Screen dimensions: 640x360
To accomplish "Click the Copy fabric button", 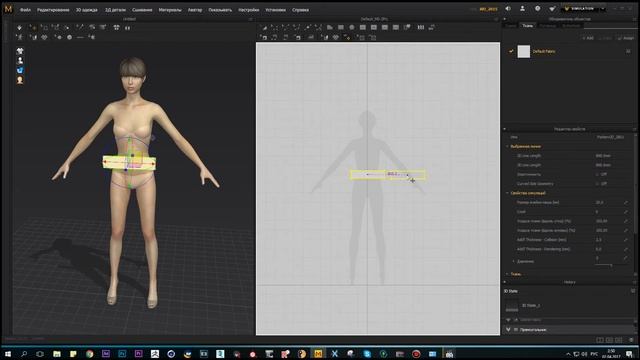I will (x=605, y=38).
